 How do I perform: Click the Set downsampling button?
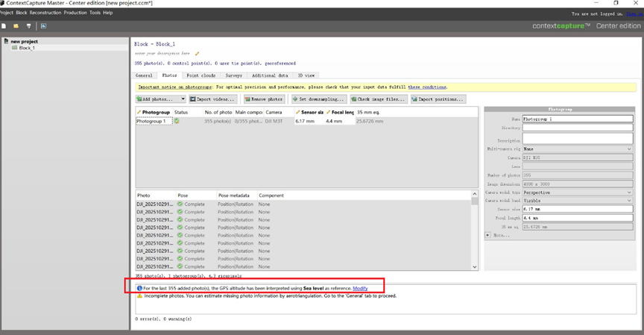[x=318, y=99]
